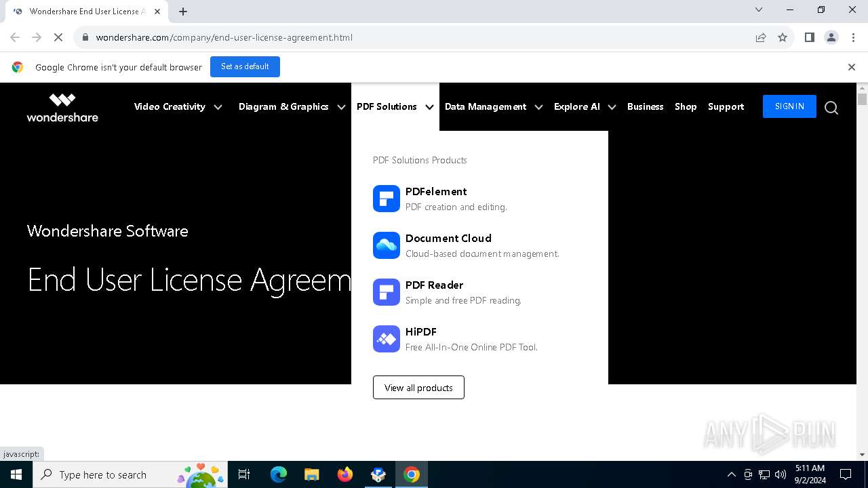Dismiss the default browser notification bar
The image size is (868, 488).
(x=852, y=67)
